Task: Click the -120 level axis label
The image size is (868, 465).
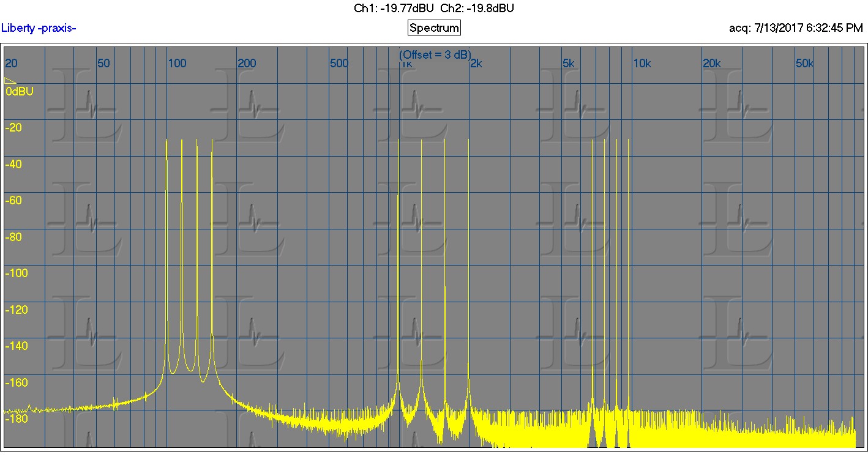Action: [x=17, y=310]
